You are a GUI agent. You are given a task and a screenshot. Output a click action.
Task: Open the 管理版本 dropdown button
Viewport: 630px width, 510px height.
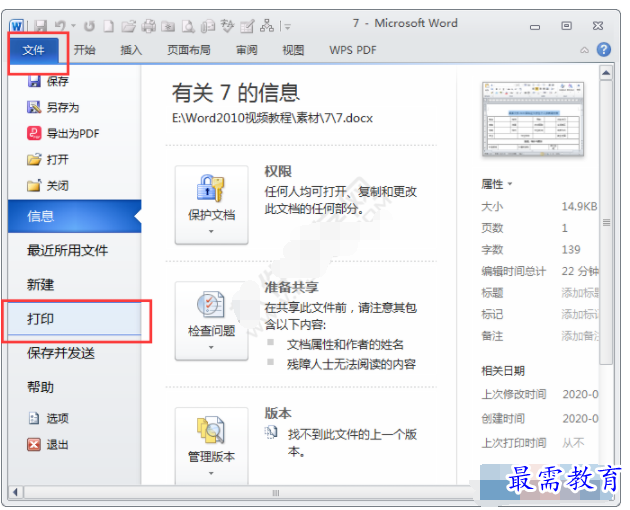pyautogui.click(x=211, y=446)
